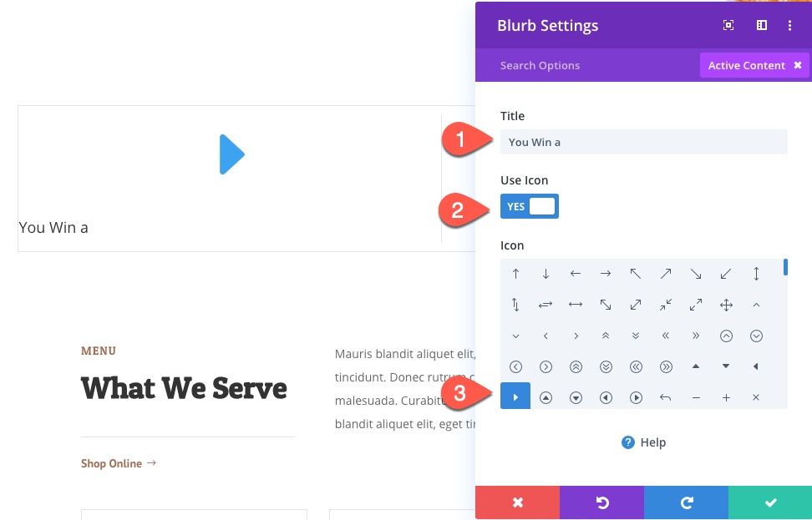
Task: Choose the minus icon in grid
Action: pyautogui.click(x=696, y=398)
